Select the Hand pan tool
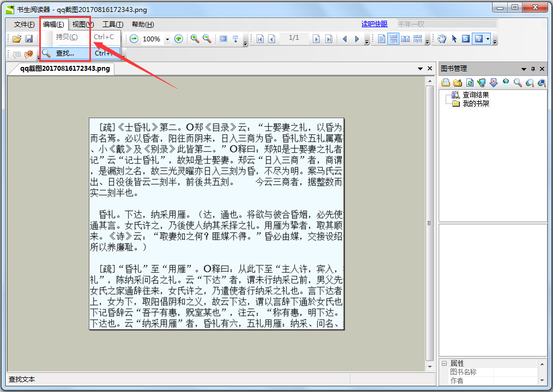This screenshot has height=392, width=553. (x=442, y=39)
